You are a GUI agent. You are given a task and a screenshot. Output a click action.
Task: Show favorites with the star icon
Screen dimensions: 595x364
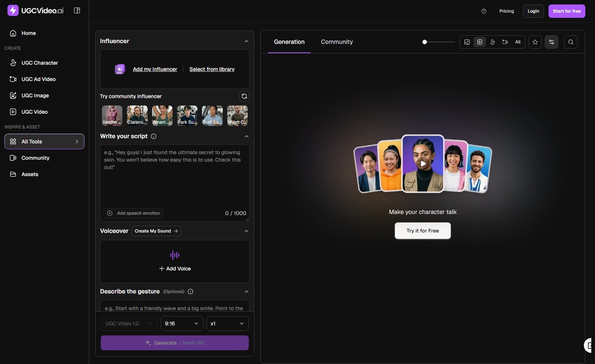click(x=535, y=42)
